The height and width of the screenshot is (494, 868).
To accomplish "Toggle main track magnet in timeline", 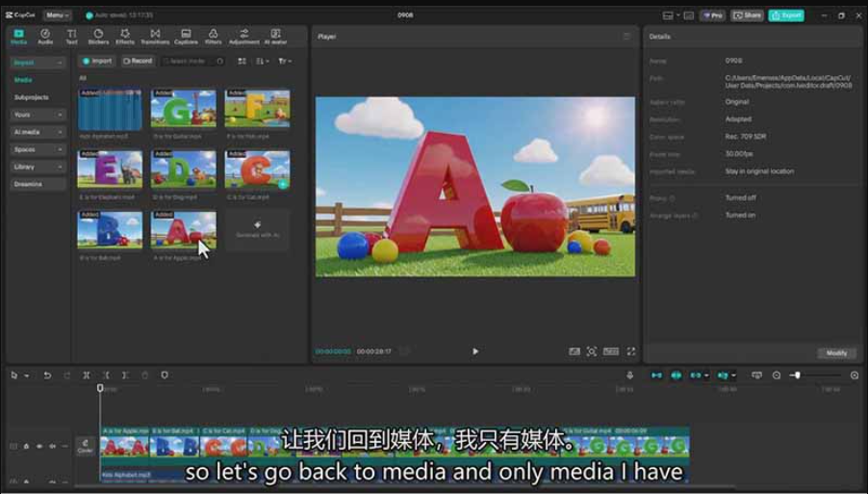I will [657, 375].
